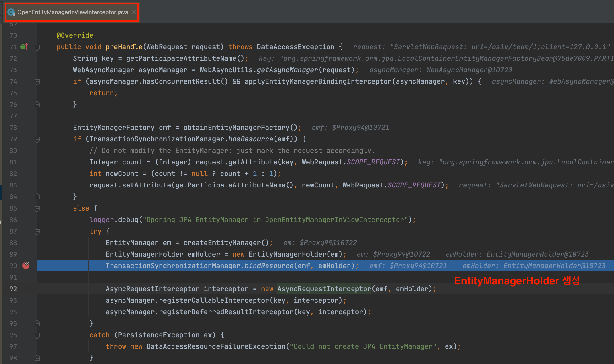This screenshot has width=614, height=364.
Task: Click the Java class icon in the file tab
Action: tap(11, 12)
